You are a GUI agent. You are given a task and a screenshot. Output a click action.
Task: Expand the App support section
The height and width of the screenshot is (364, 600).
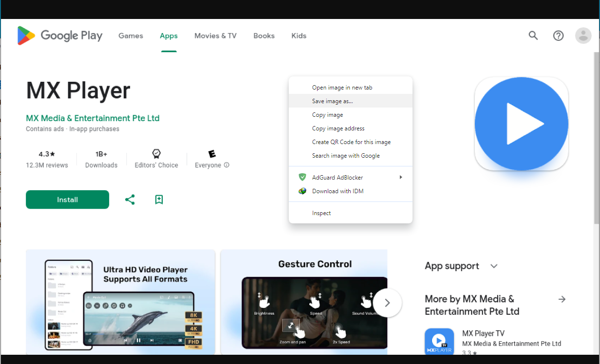[x=494, y=266]
